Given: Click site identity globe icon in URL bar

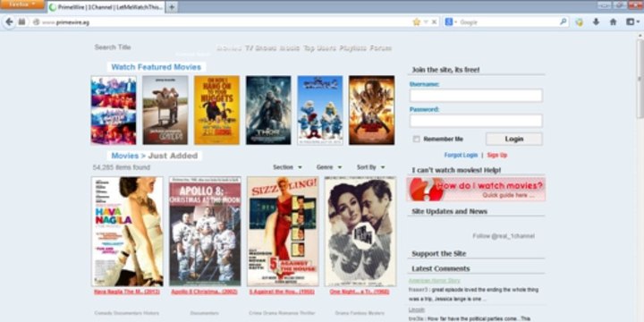Looking at the screenshot, I should [x=36, y=22].
